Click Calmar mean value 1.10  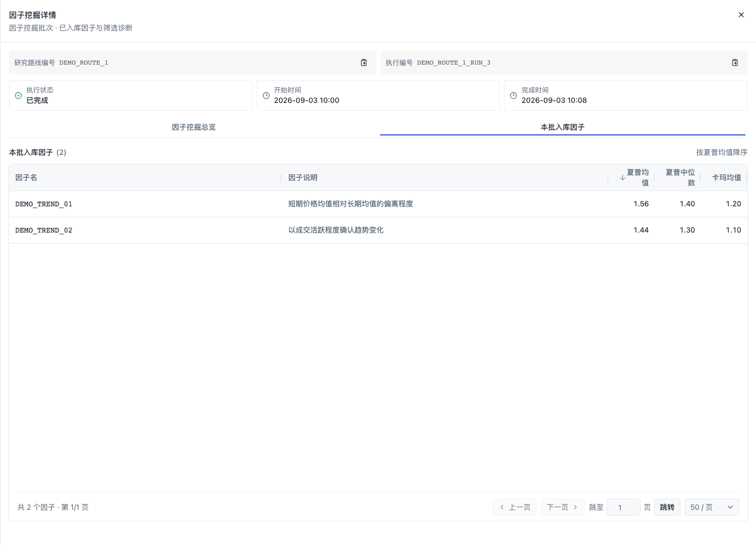(x=733, y=230)
